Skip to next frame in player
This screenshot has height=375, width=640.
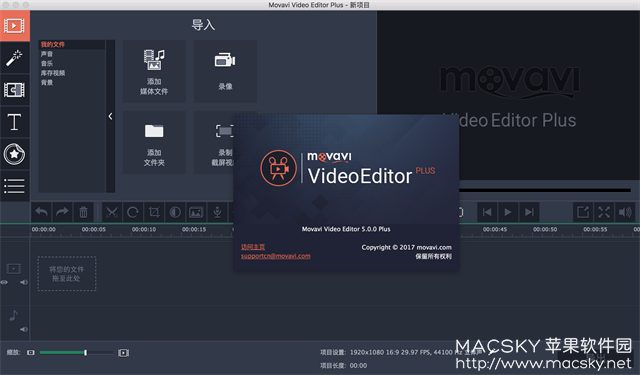click(x=529, y=212)
